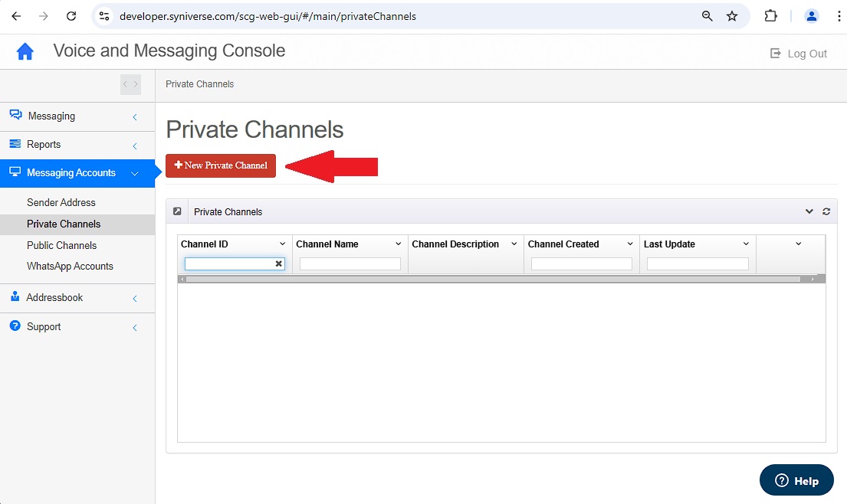Click the Log Out link
The height and width of the screenshot is (504, 847).
click(799, 54)
